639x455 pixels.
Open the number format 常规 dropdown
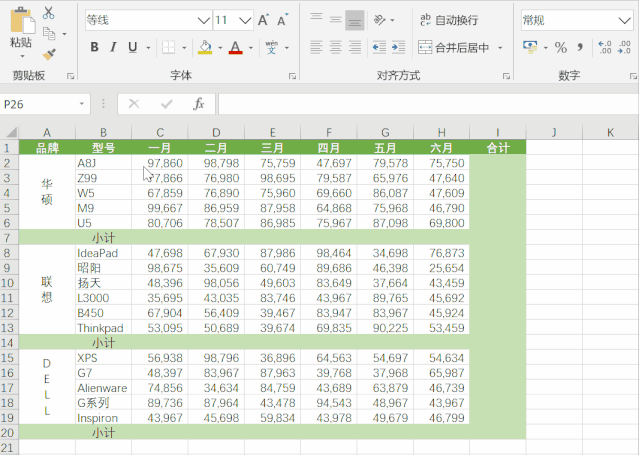point(624,20)
